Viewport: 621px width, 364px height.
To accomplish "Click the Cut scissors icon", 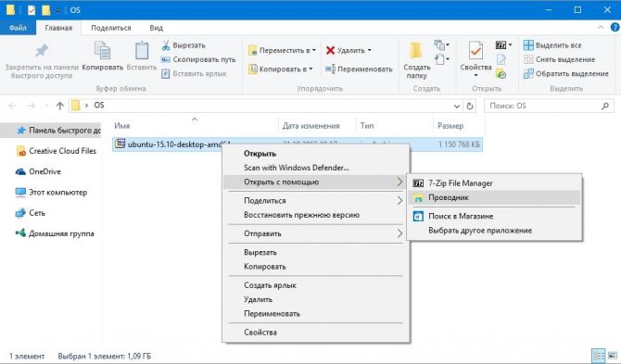I will [166, 45].
